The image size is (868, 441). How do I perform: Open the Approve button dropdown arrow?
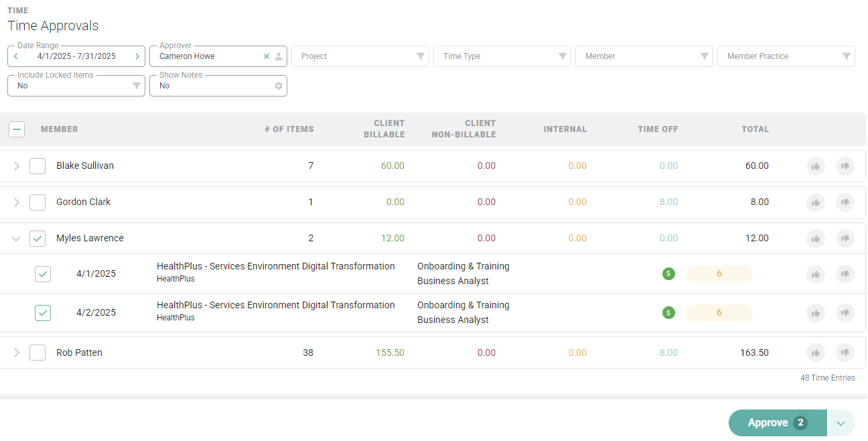click(x=841, y=423)
